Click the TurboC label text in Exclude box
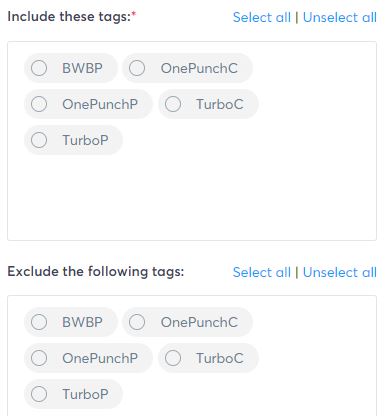 coord(220,358)
